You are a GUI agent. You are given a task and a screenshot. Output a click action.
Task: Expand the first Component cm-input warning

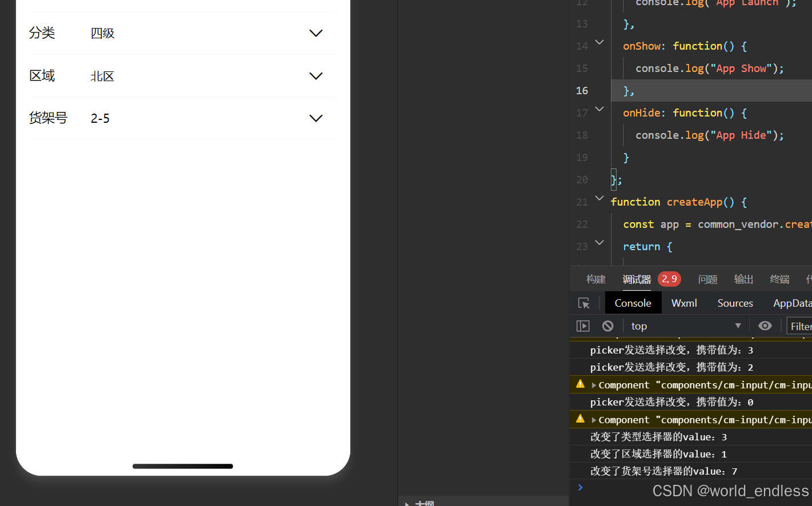point(594,385)
